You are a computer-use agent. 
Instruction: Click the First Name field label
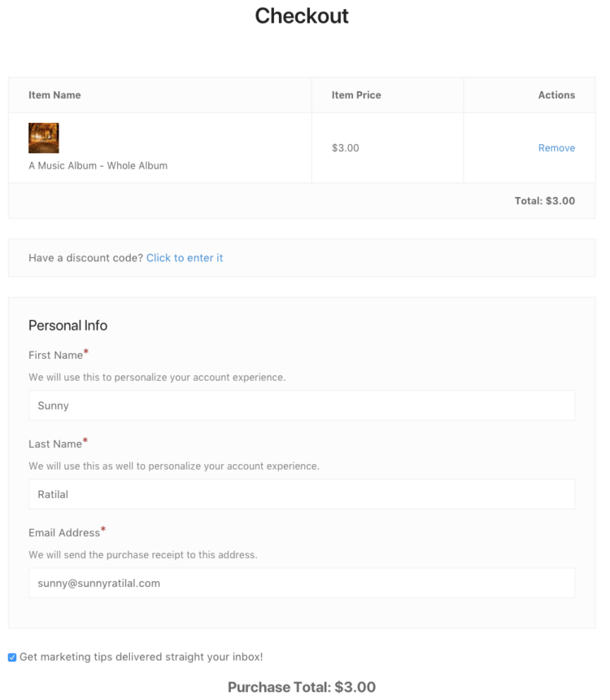[x=55, y=356]
